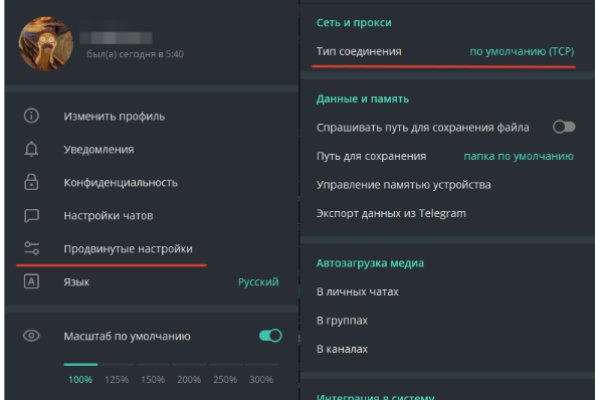The image size is (600, 400).
Task: Click the profile avatar picture
Action: tap(45, 44)
